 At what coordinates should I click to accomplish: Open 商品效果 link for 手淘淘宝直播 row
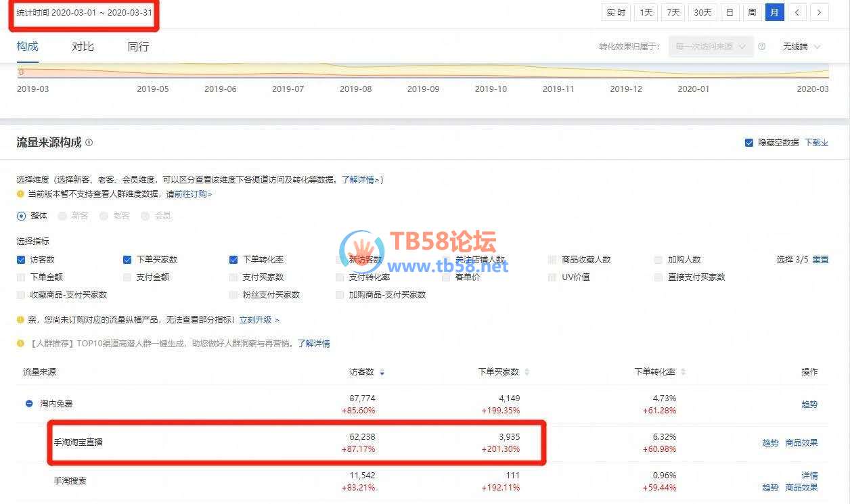[801, 443]
